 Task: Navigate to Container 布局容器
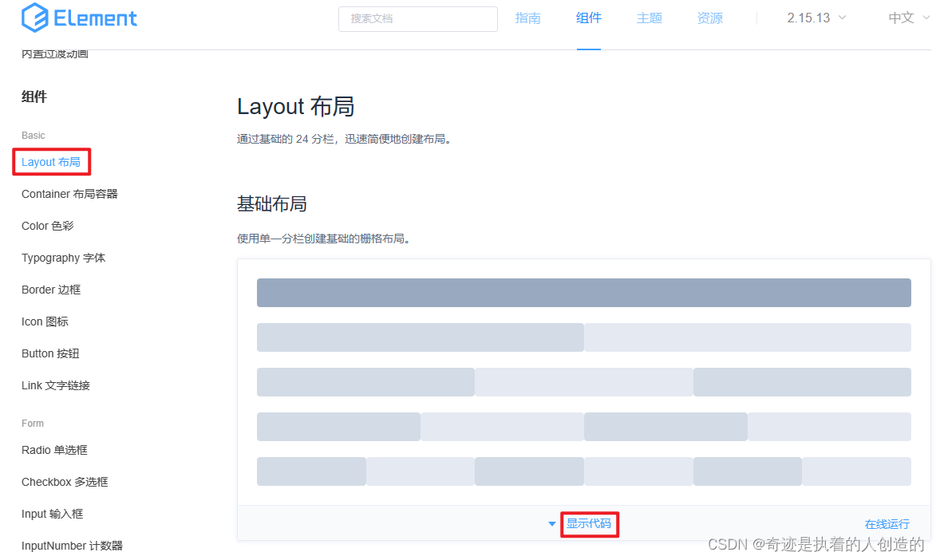tap(69, 194)
